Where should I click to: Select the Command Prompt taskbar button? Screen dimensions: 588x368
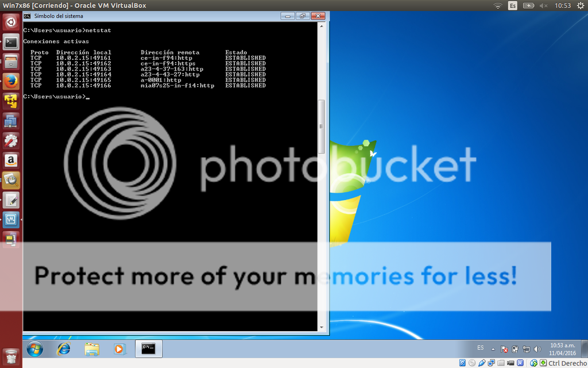(149, 349)
